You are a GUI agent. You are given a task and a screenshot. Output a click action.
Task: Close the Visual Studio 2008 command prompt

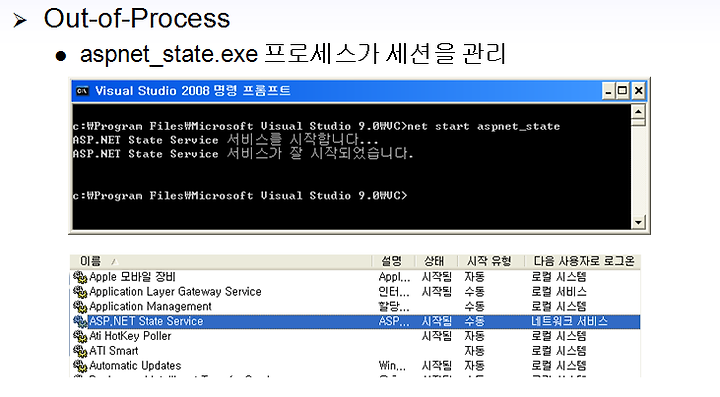click(x=638, y=91)
